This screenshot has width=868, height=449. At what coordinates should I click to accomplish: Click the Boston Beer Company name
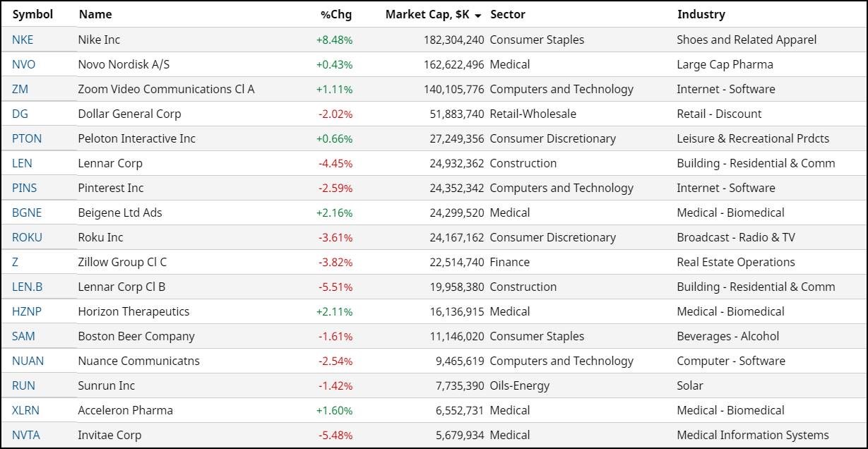click(136, 336)
